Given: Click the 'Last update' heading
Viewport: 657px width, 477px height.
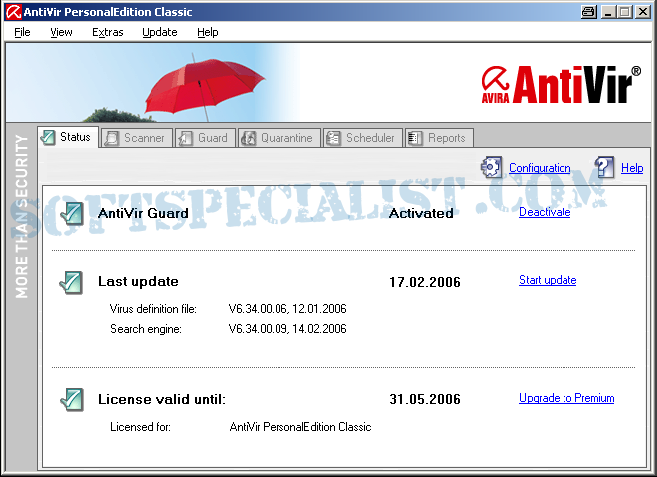Looking at the screenshot, I should coord(138,281).
